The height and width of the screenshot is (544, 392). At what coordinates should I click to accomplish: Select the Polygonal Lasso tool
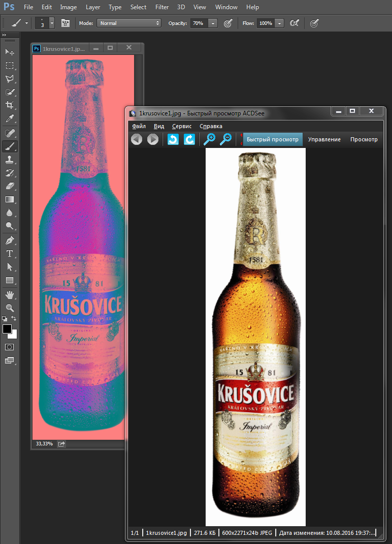[x=10, y=79]
